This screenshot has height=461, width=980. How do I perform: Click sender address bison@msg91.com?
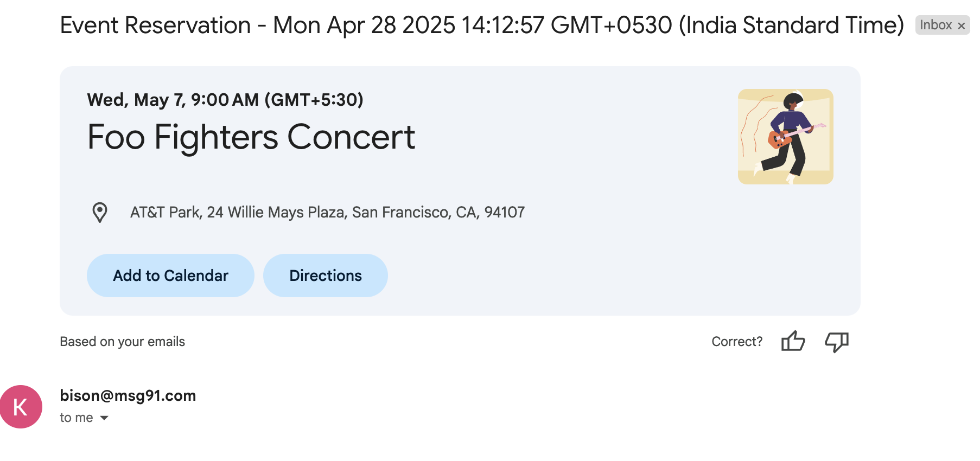click(128, 395)
